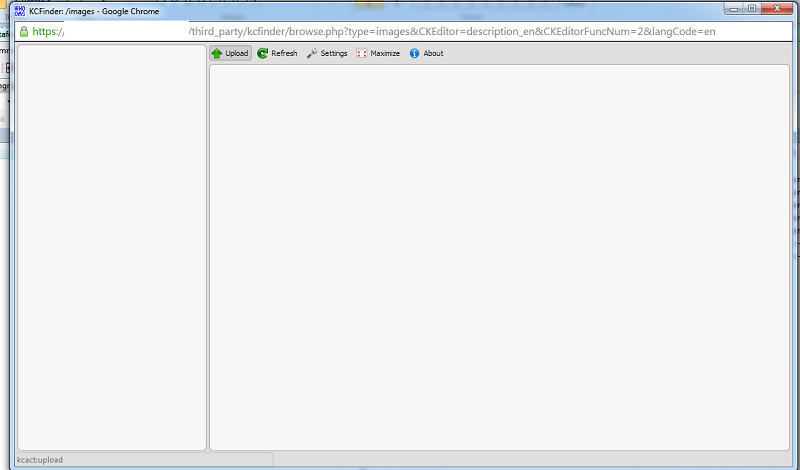Click the URL in the address bar
Screen dimensions: 800x470
click(x=373, y=32)
